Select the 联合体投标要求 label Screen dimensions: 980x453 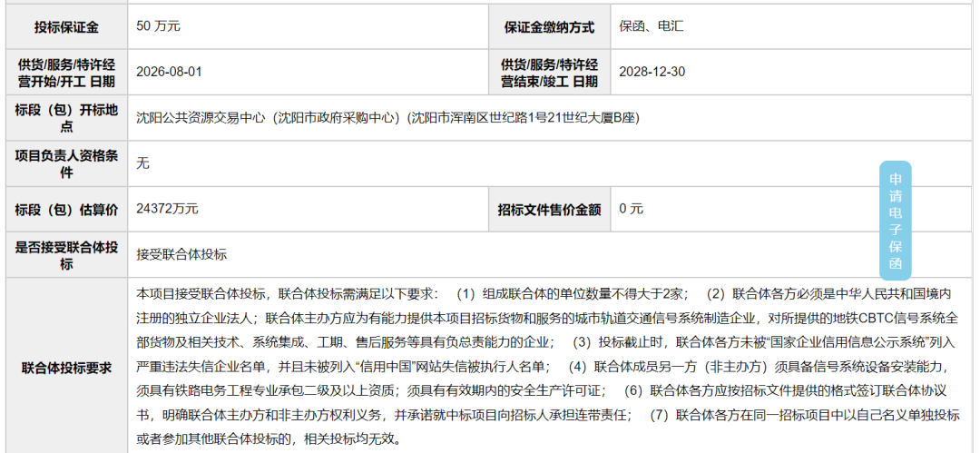pyautogui.click(x=67, y=368)
